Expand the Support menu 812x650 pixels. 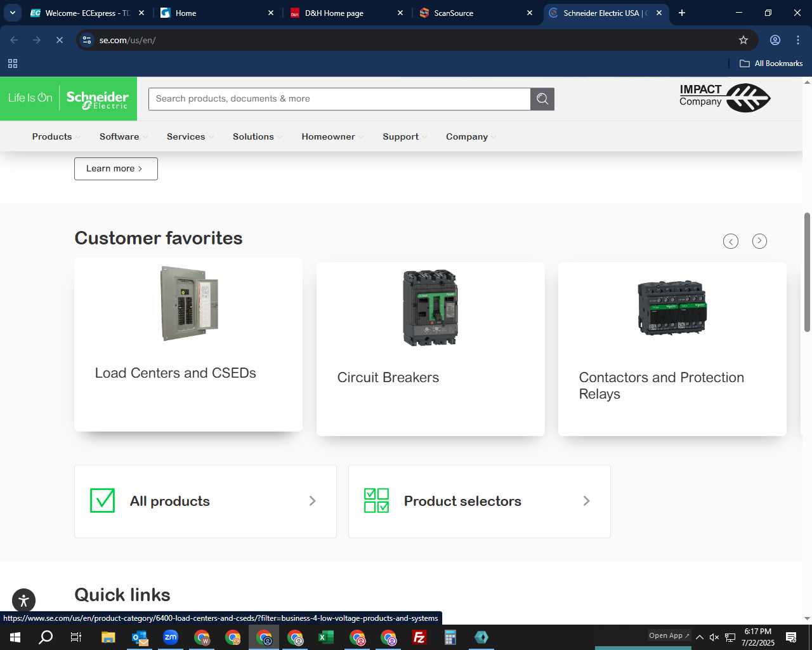pos(405,136)
